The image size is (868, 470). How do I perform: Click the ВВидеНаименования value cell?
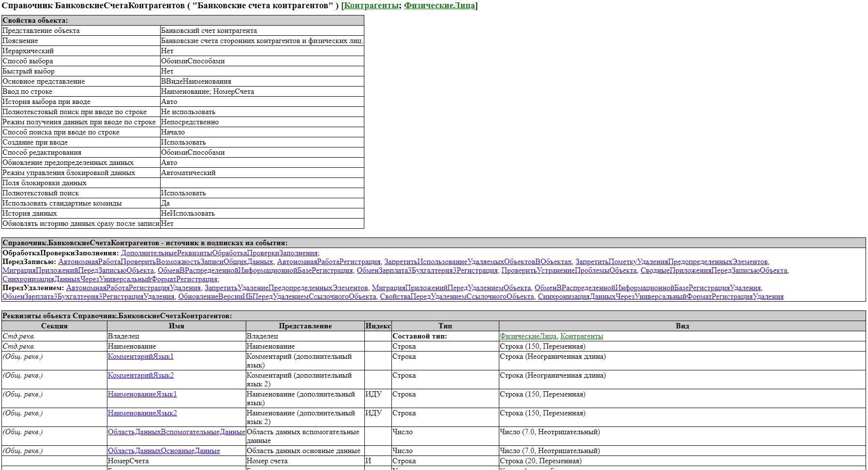[x=262, y=81]
